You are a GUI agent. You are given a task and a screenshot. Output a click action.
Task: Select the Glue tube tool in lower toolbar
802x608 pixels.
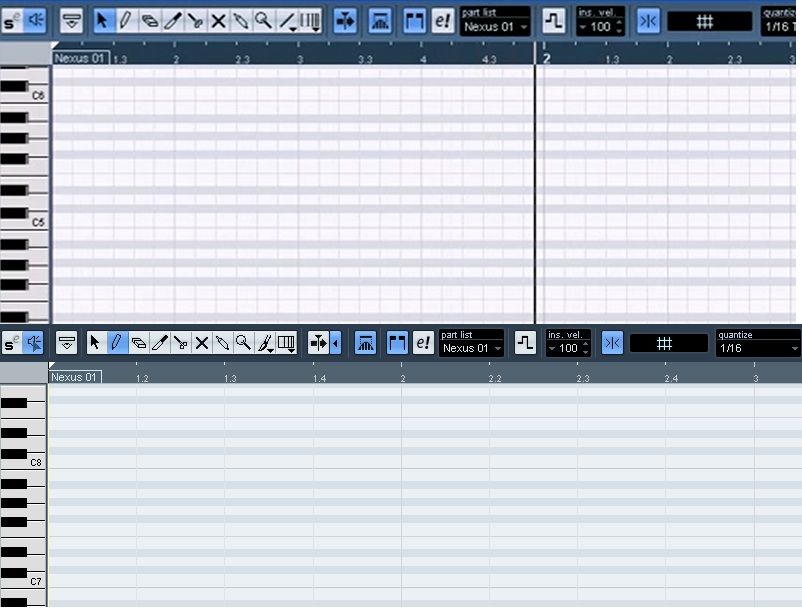(x=222, y=343)
